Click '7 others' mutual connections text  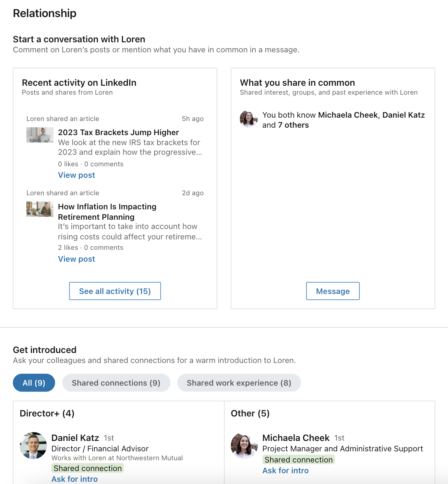point(293,125)
